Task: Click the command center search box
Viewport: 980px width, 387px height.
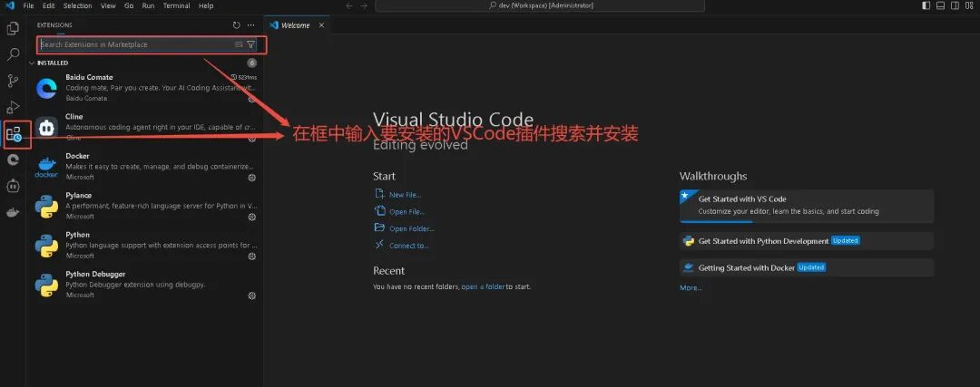Action: (539, 5)
